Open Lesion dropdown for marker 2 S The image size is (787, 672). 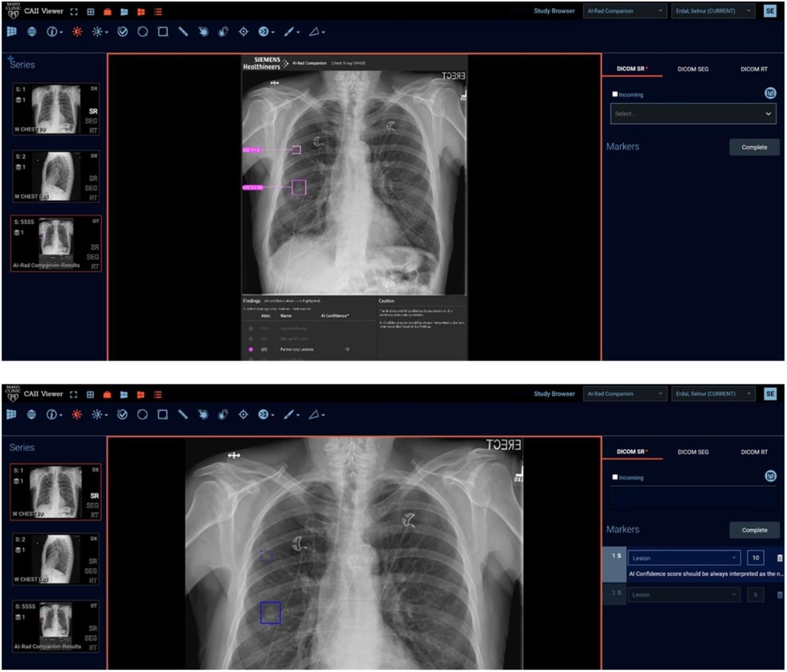pyautogui.click(x=684, y=595)
